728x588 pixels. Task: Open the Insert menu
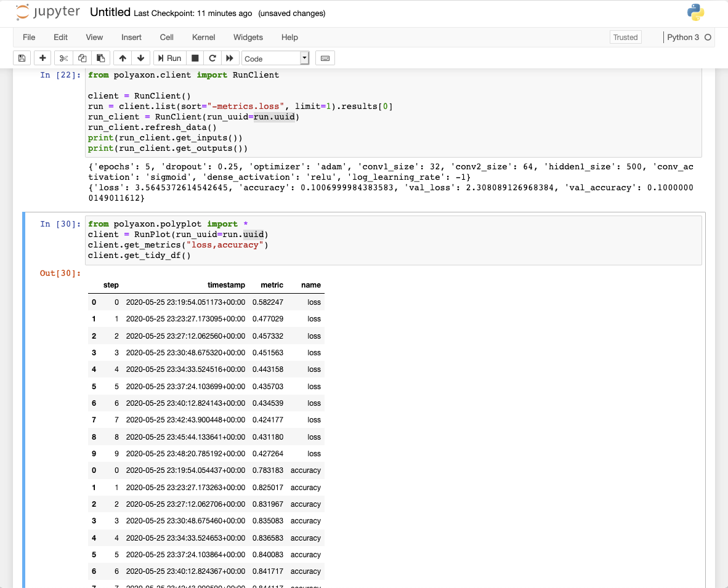[x=131, y=37]
